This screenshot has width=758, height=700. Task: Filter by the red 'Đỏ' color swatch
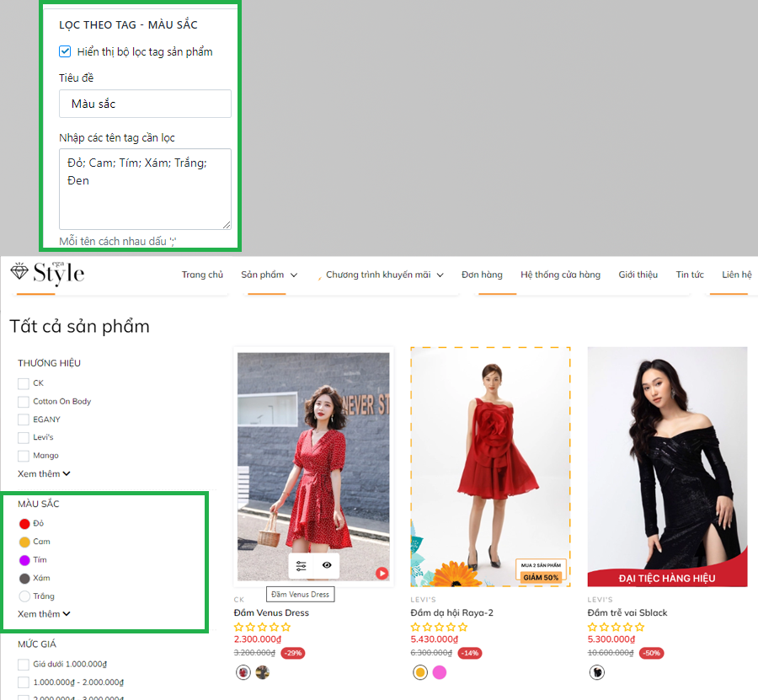click(24, 523)
